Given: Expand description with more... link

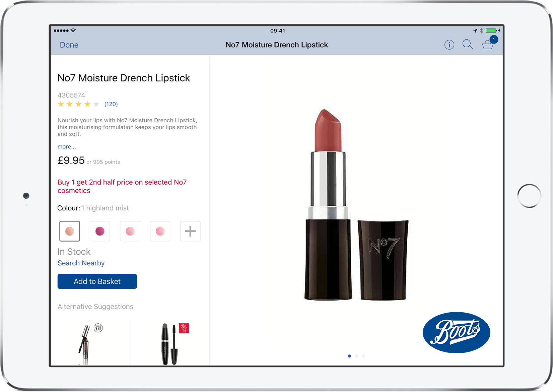Looking at the screenshot, I should click(67, 147).
